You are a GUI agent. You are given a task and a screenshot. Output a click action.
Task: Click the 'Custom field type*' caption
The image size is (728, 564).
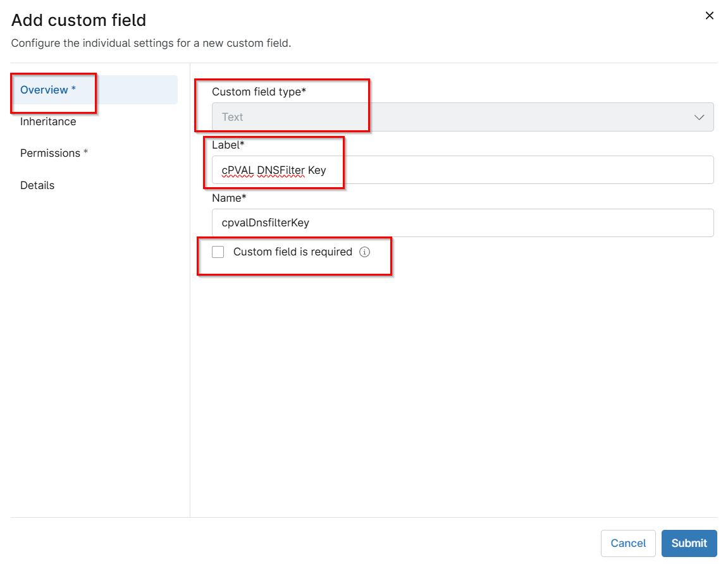[259, 92]
